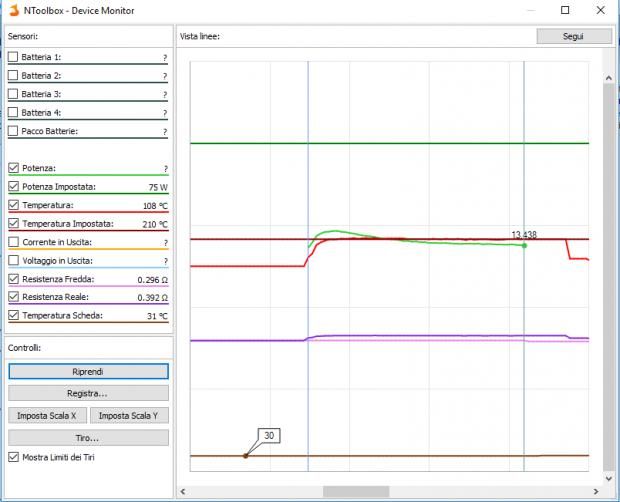Image resolution: width=620 pixels, height=502 pixels.
Task: Click horizontal scrollbar left arrow
Action: coord(183,492)
